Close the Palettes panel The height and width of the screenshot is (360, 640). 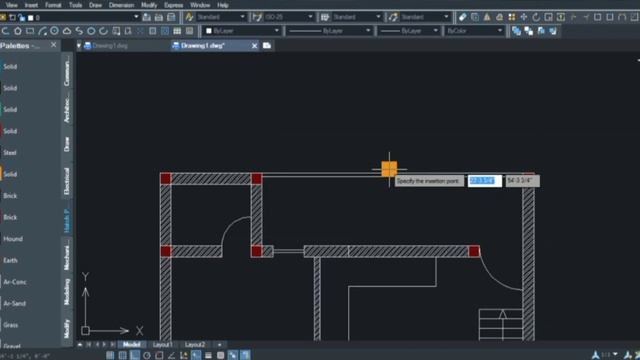53,45
